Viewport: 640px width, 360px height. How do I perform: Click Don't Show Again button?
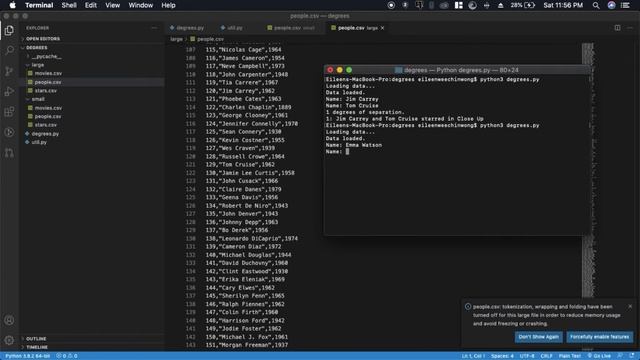[538, 337]
